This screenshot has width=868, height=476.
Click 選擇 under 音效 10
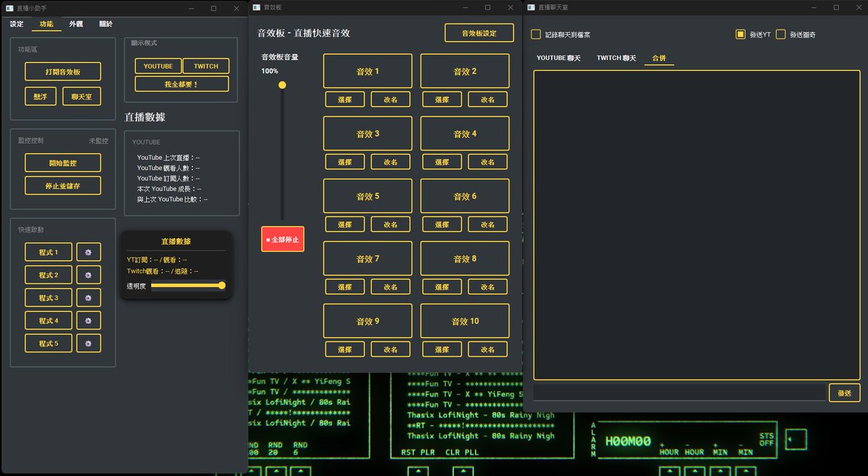(442, 349)
